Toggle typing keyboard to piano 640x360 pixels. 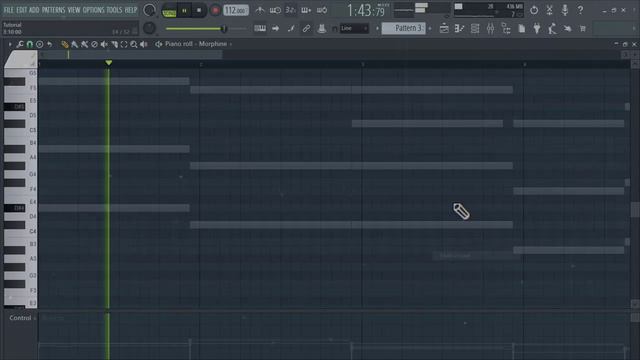260,28
